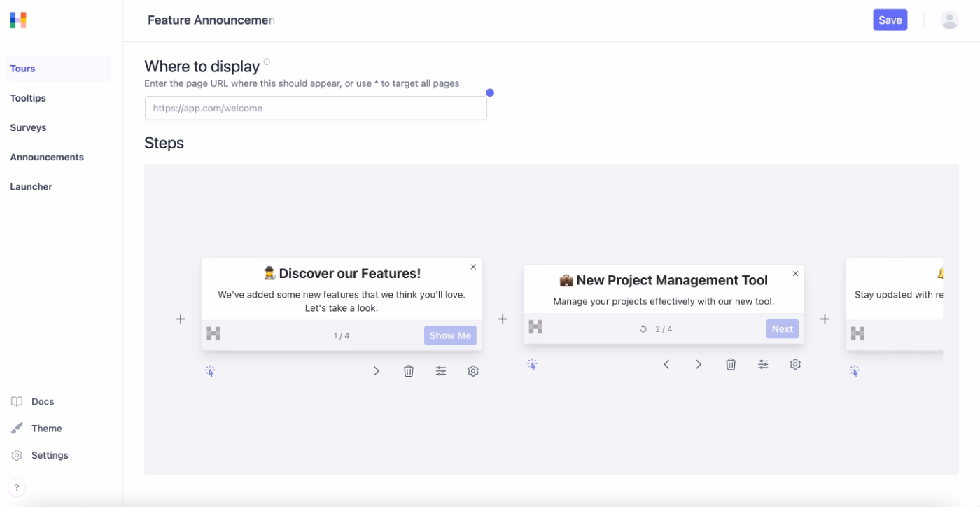Viewport: 980px width, 507px height.
Task: Click the New Project Management Tool heading
Action: (x=664, y=280)
